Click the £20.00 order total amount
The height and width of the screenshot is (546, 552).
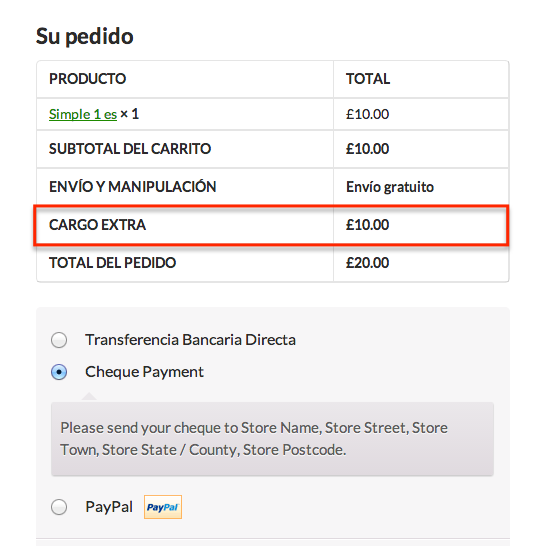click(367, 263)
